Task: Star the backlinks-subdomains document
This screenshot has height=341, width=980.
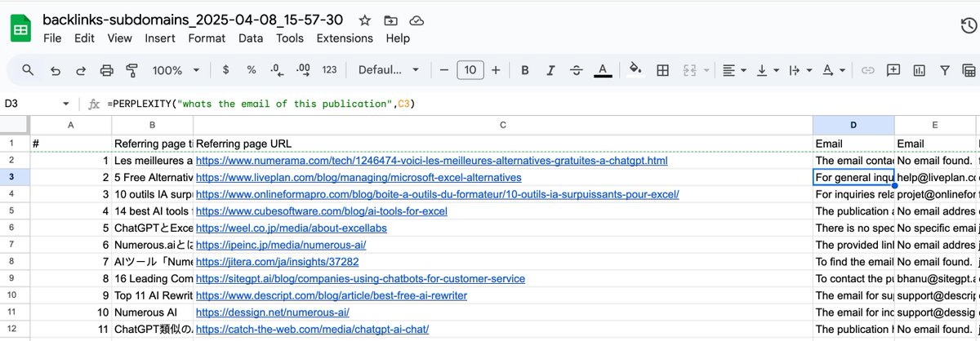Action: pos(365,20)
